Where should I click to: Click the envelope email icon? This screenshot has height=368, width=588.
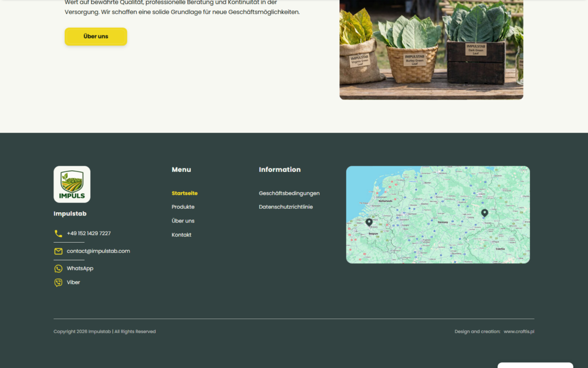tap(58, 251)
